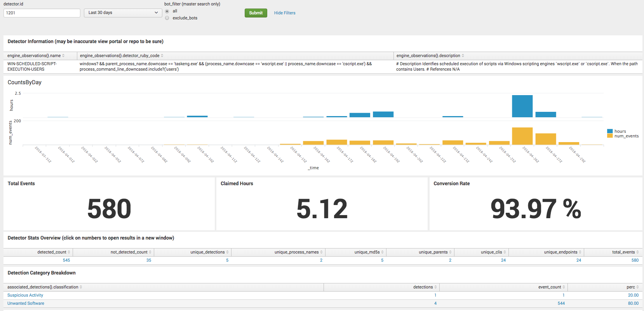Click sort arrows beside unique_md5s

pyautogui.click(x=382, y=252)
